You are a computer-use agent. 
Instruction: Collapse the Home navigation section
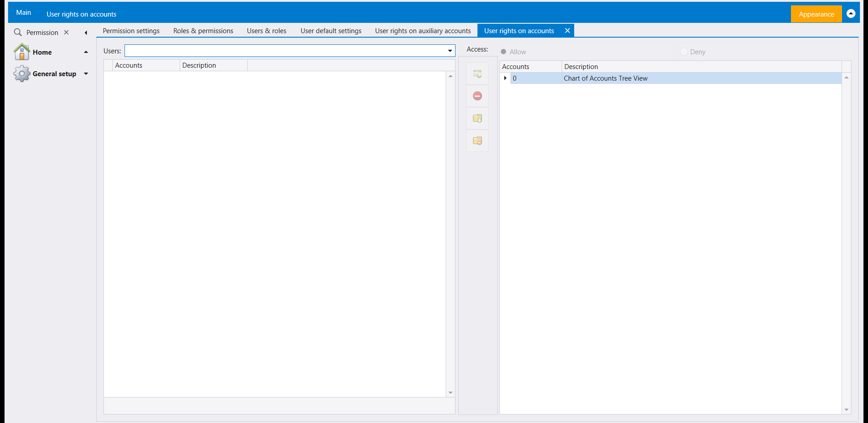(86, 52)
